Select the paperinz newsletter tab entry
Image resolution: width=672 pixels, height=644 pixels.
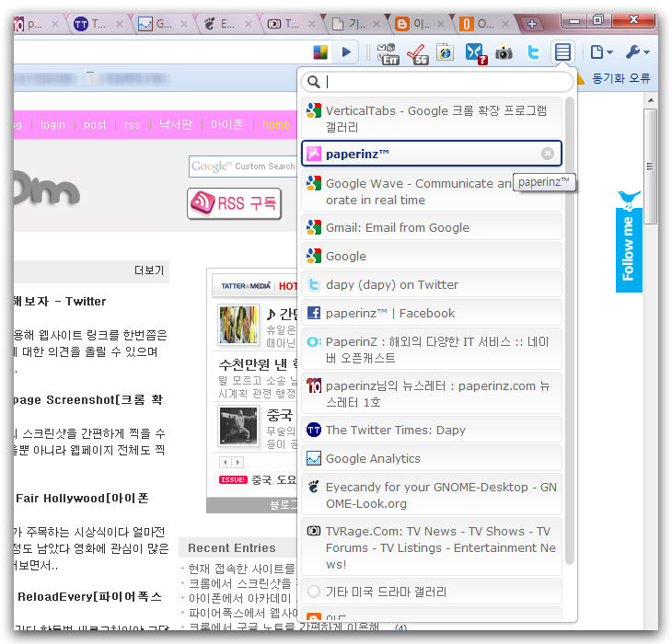[x=432, y=394]
